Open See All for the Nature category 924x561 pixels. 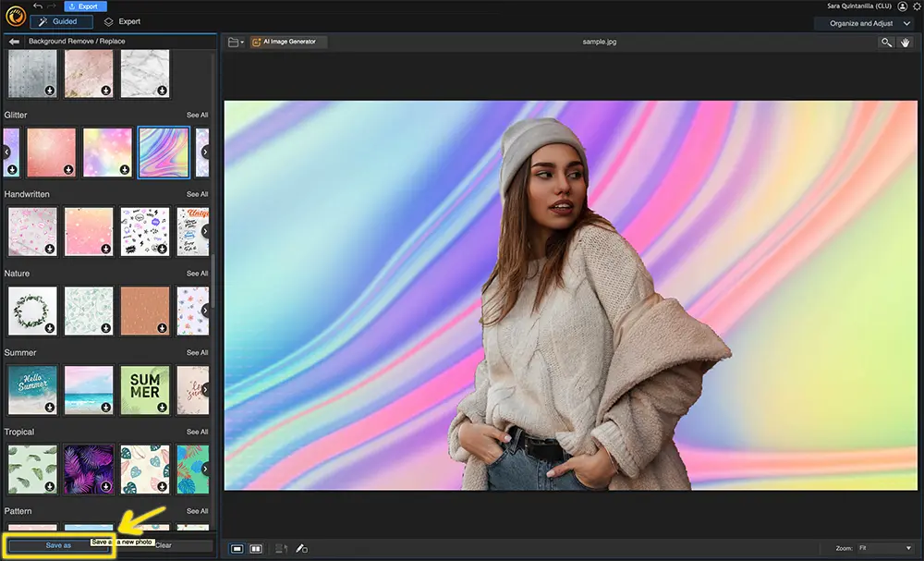195,273
